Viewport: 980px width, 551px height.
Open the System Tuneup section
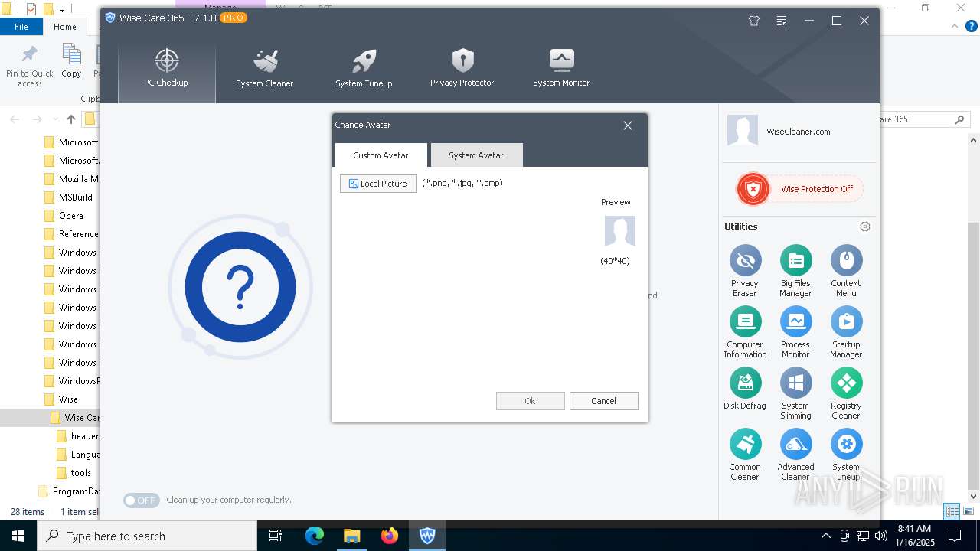pyautogui.click(x=364, y=70)
